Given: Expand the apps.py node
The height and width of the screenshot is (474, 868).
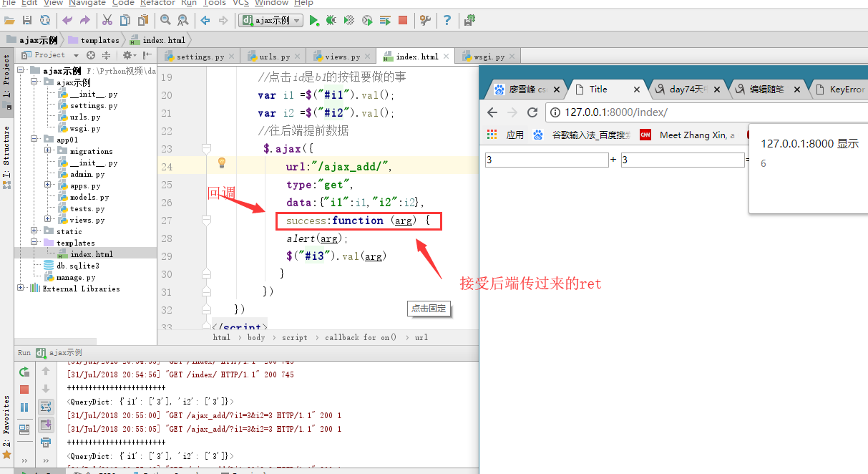Looking at the screenshot, I should [48, 185].
